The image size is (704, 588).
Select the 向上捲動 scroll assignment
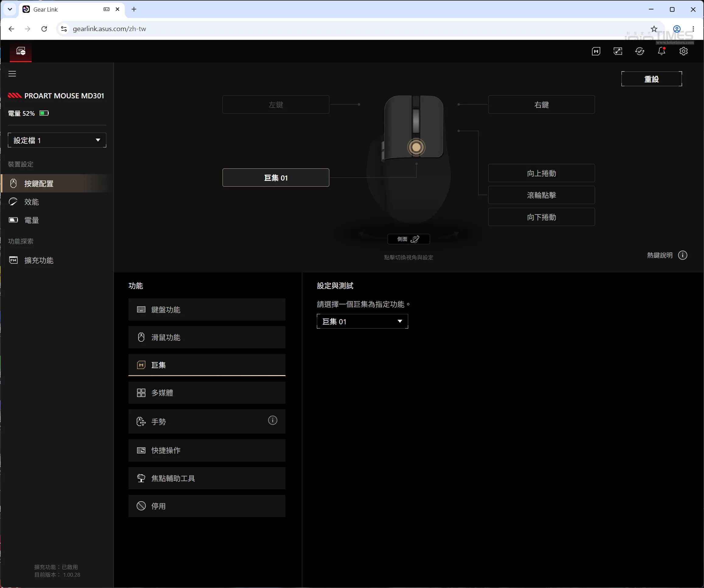pyautogui.click(x=541, y=173)
